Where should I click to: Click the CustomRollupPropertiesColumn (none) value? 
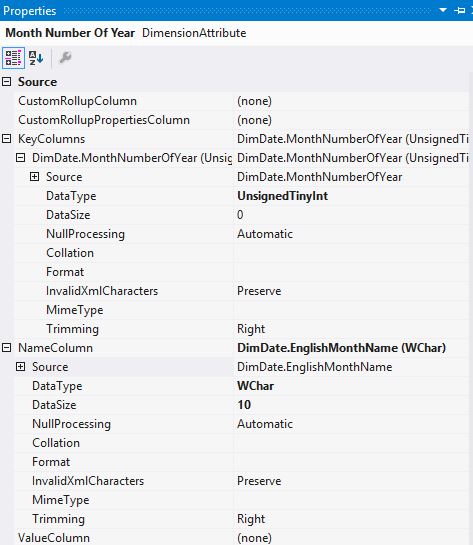(x=254, y=120)
